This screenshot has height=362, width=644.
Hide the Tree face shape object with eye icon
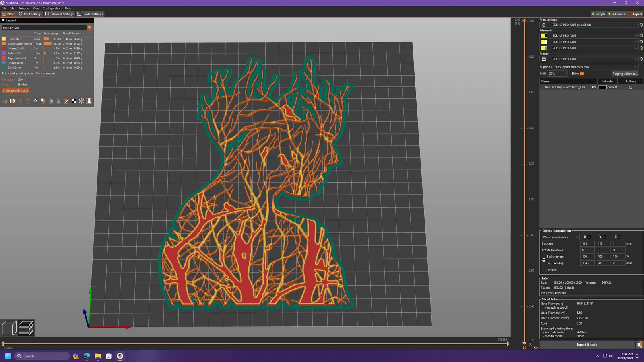(594, 87)
